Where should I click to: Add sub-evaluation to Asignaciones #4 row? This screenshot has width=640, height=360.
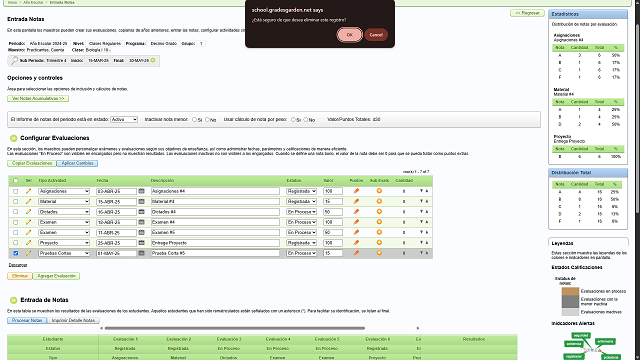coord(379,191)
